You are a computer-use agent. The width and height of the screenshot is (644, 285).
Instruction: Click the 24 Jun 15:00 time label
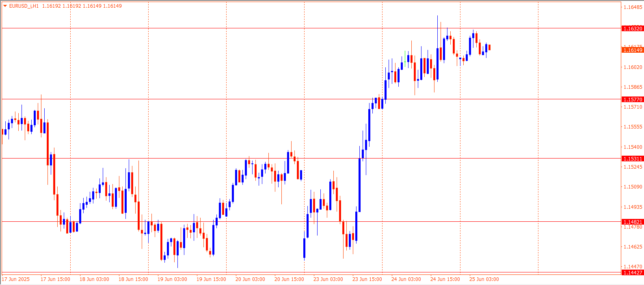[445, 279]
